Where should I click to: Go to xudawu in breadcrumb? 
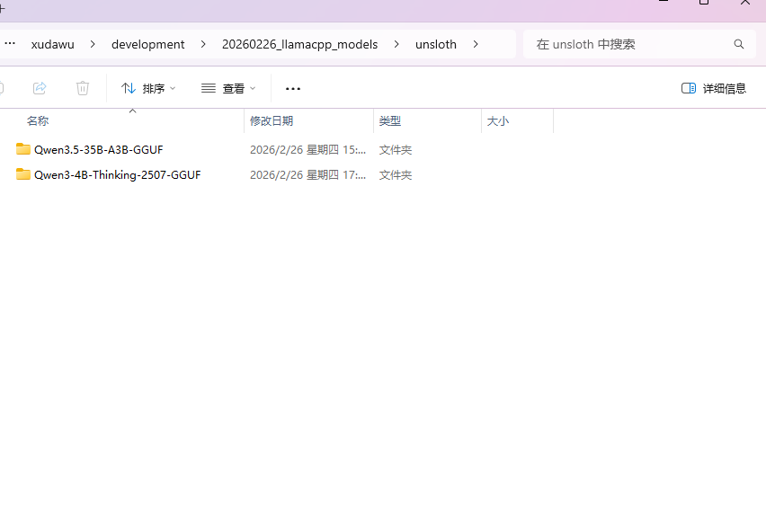coord(53,44)
